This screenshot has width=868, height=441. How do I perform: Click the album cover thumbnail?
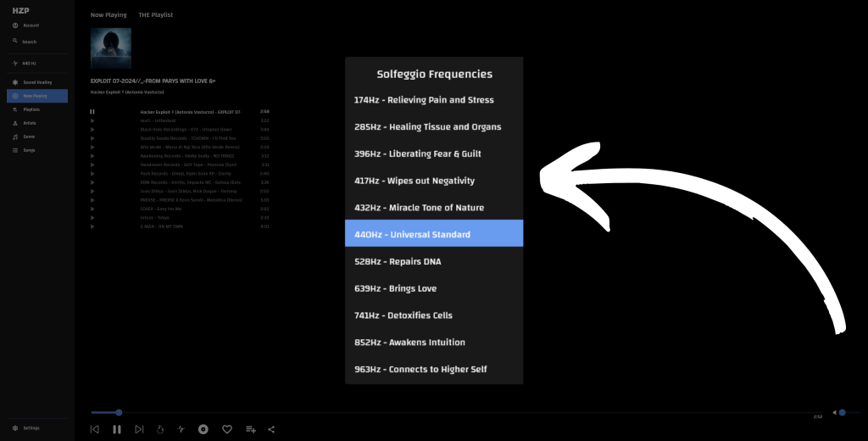coord(111,48)
